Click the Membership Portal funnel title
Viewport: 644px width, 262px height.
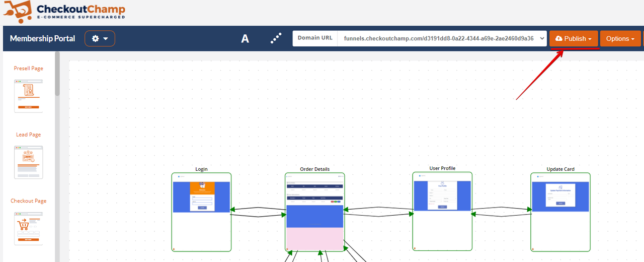click(x=43, y=39)
